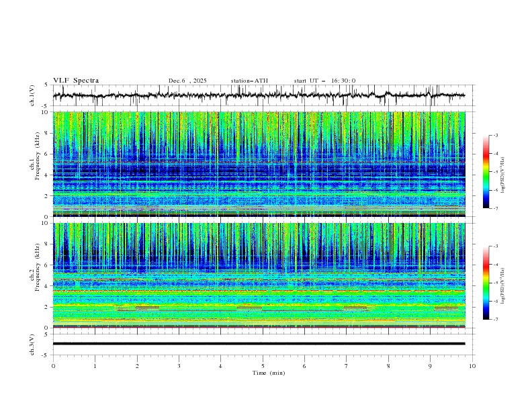Click inside the ch.1 spectrogram panel
This screenshot has height=411, width=532.
click(x=259, y=164)
